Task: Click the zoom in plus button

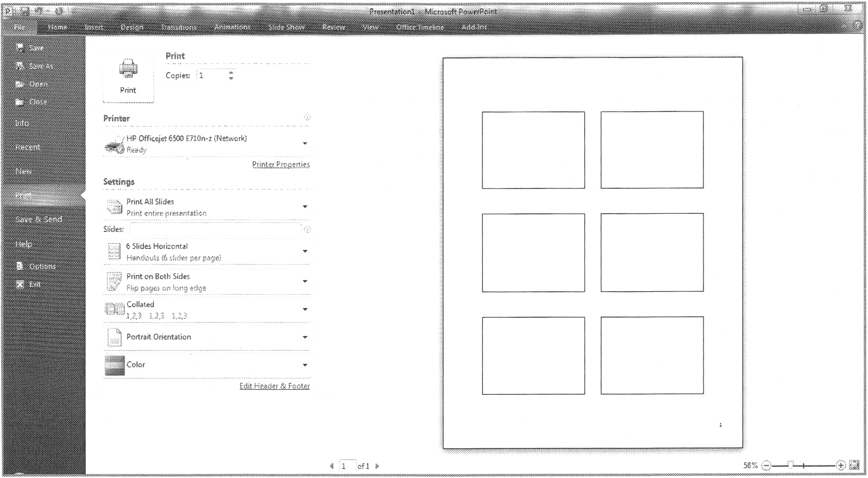Action: 841,466
